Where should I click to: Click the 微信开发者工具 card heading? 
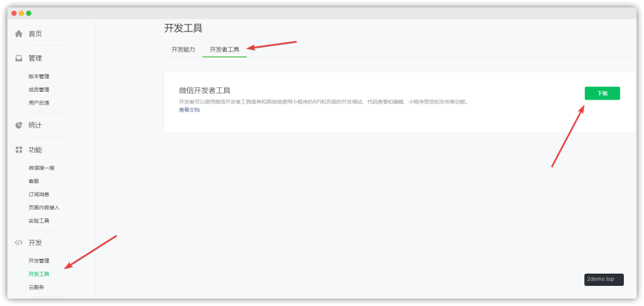pos(205,90)
